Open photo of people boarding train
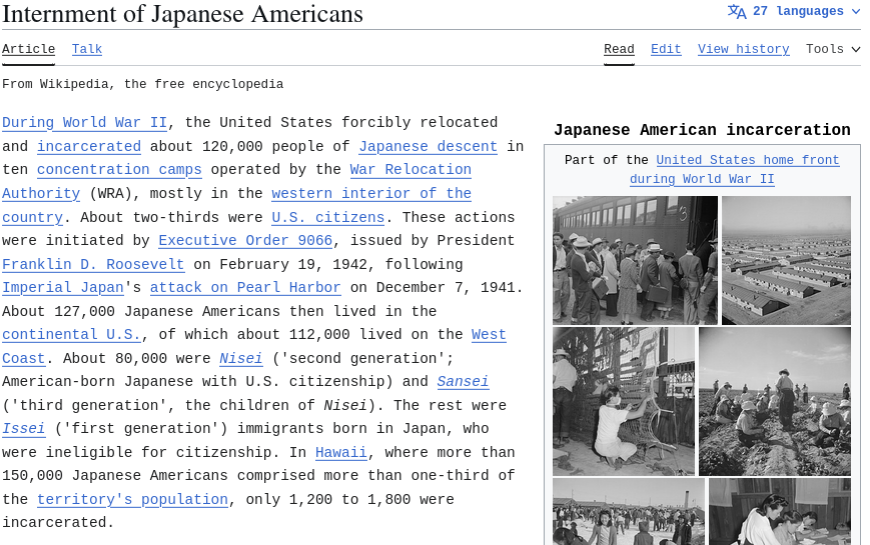Screen dimensions: 870x545 (635, 260)
